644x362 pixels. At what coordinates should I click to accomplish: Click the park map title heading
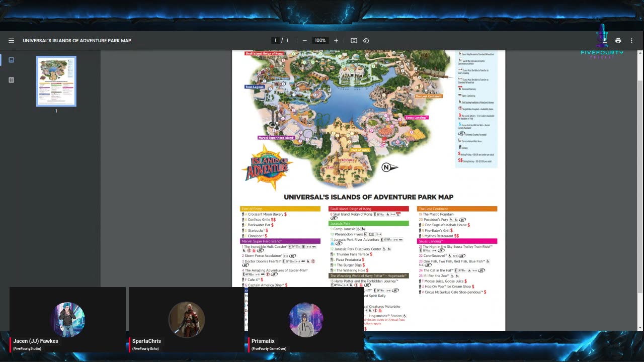[369, 197]
